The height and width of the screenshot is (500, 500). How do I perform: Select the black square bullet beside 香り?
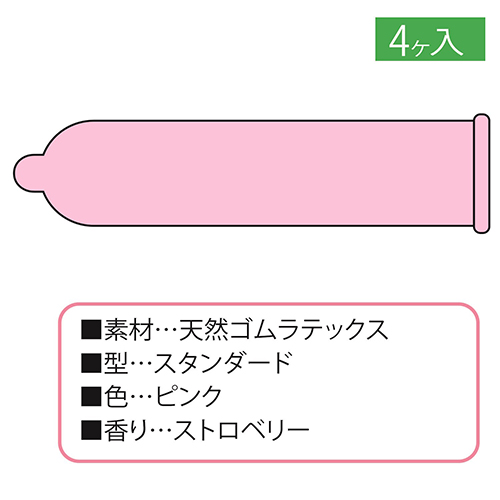(x=91, y=429)
